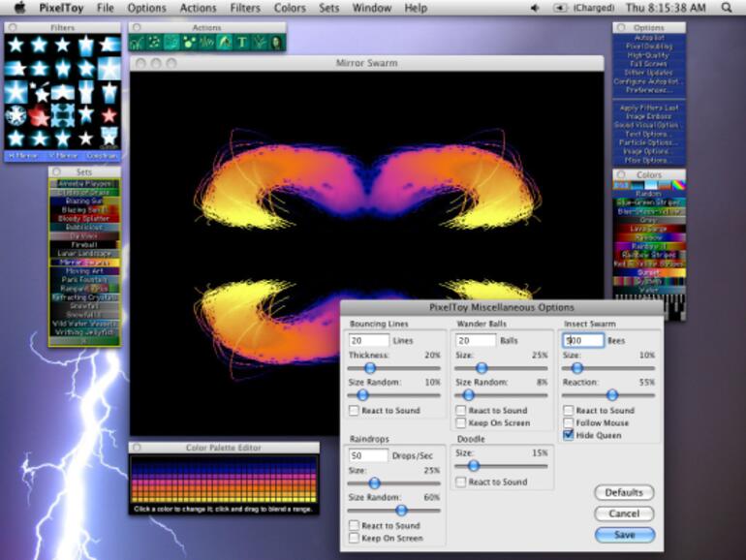
Task: Tick React to Sound under Doodle
Action: point(461,482)
